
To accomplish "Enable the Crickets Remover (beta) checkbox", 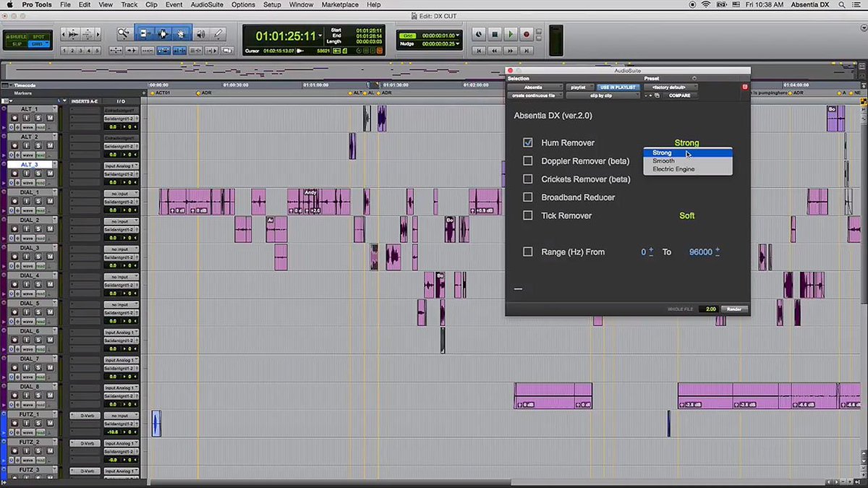I will tap(528, 179).
